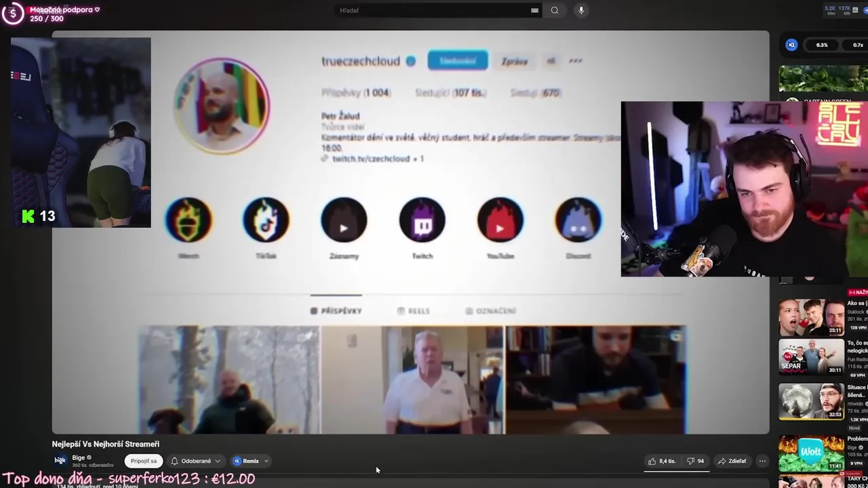This screenshot has width=868, height=488.
Task: Open the man in white shirt post thumbnail
Action: pos(412,380)
